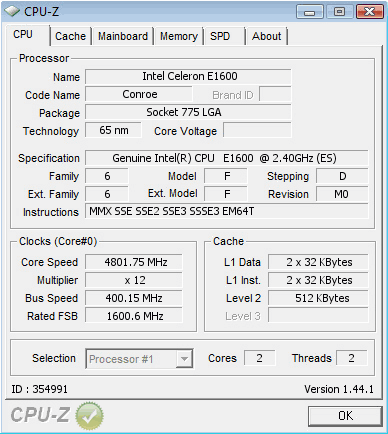The image size is (388, 434).
Task: Click the Multiplier value x 12
Action: [134, 280]
